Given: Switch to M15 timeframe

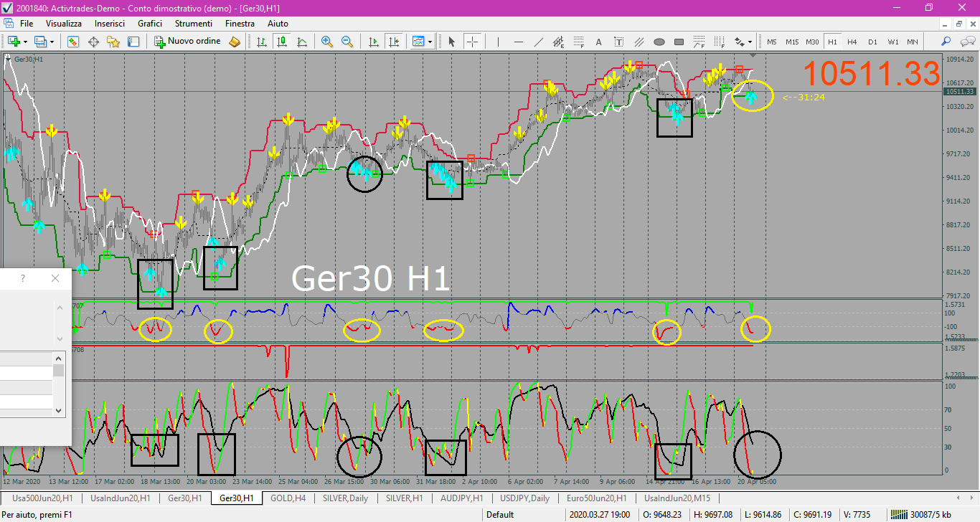Looking at the screenshot, I should 792,42.
